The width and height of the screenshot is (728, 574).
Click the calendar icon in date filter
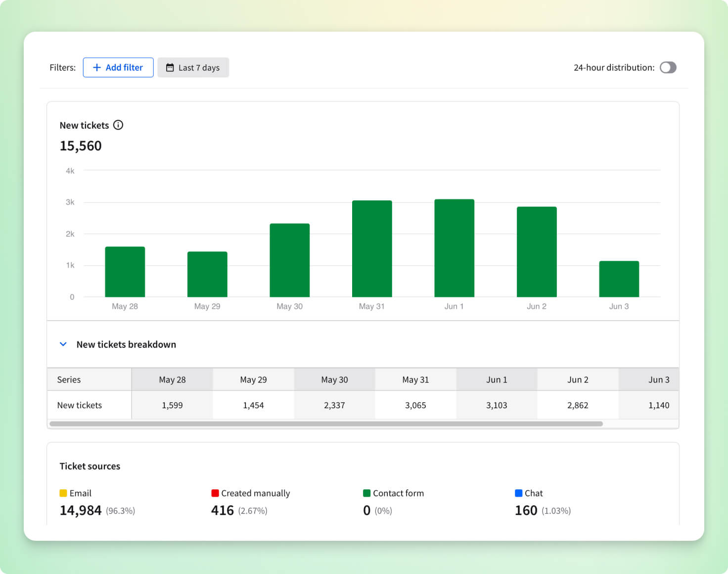point(170,68)
